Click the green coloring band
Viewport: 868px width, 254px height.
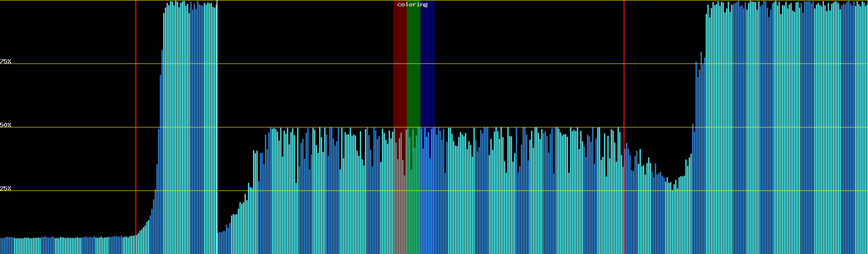point(413,63)
